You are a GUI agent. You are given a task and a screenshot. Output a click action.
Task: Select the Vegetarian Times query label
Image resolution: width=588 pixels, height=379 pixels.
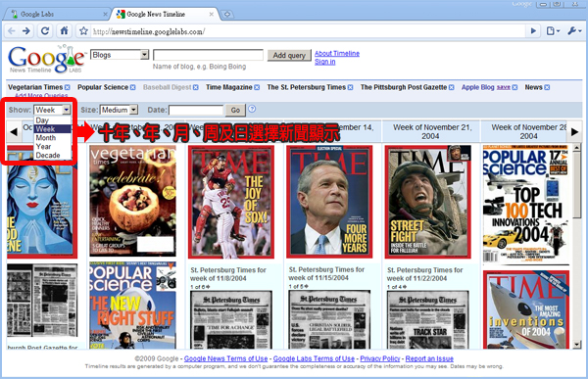(x=35, y=87)
